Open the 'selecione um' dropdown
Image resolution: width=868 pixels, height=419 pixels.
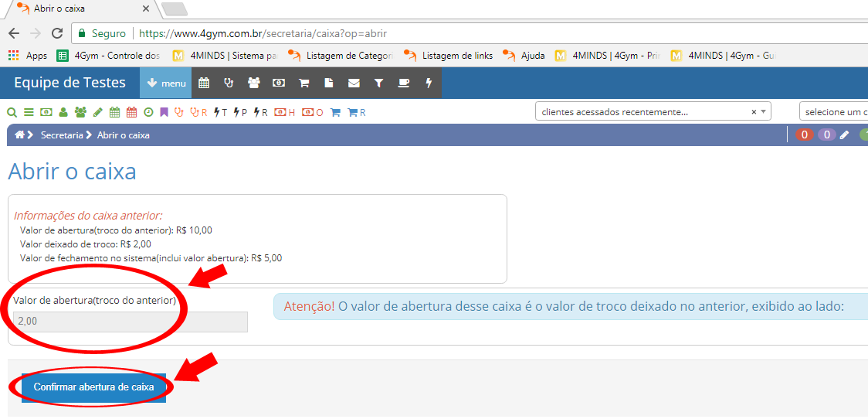tap(834, 112)
